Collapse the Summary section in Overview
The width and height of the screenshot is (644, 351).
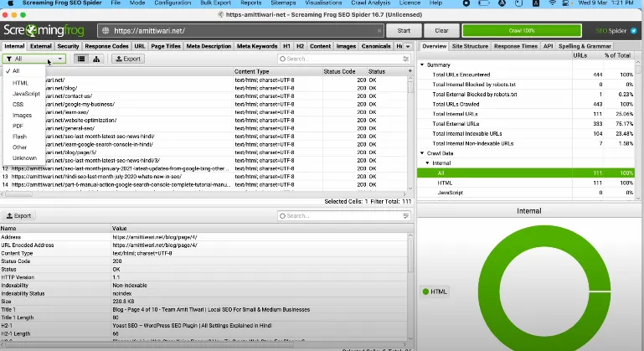[423, 65]
